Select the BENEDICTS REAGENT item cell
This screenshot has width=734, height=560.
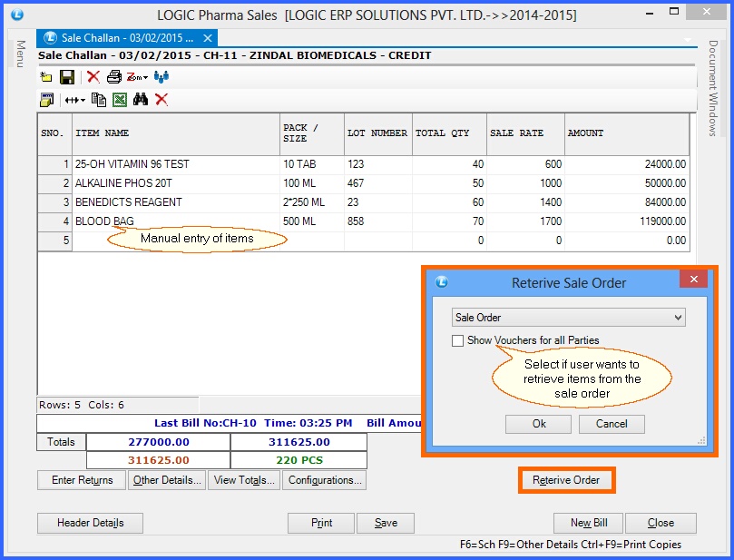click(x=176, y=202)
